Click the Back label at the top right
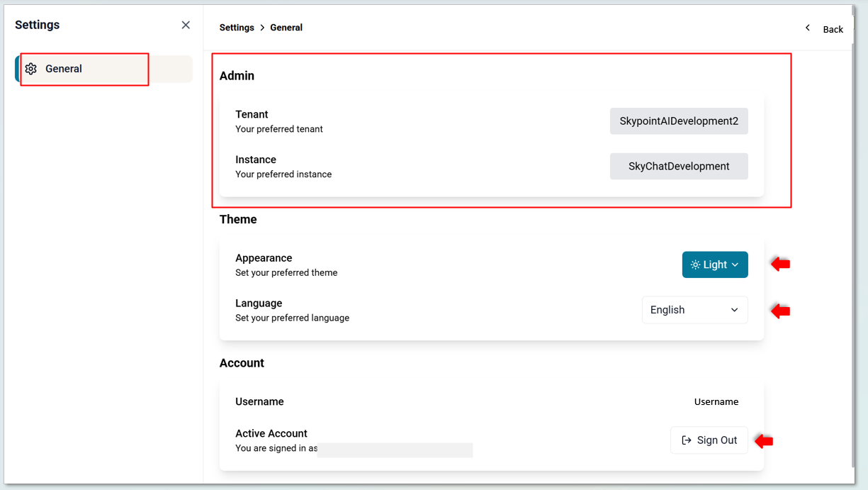This screenshot has width=868, height=490. click(833, 29)
